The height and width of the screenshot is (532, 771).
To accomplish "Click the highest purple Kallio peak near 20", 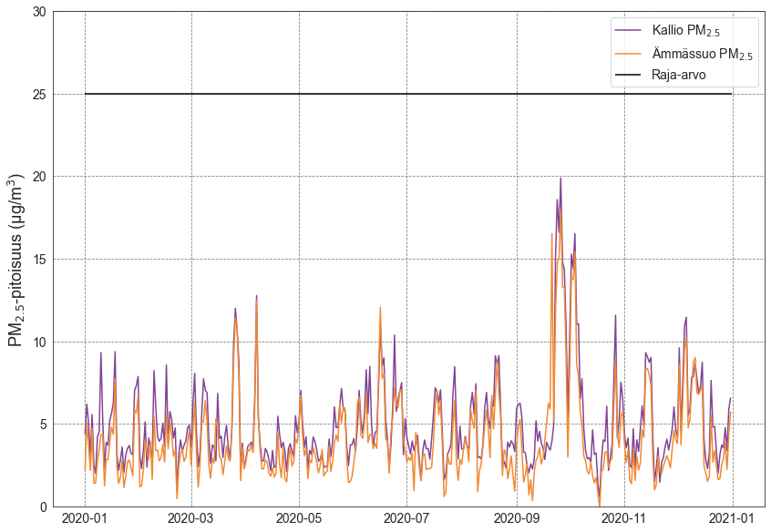I will [x=560, y=179].
